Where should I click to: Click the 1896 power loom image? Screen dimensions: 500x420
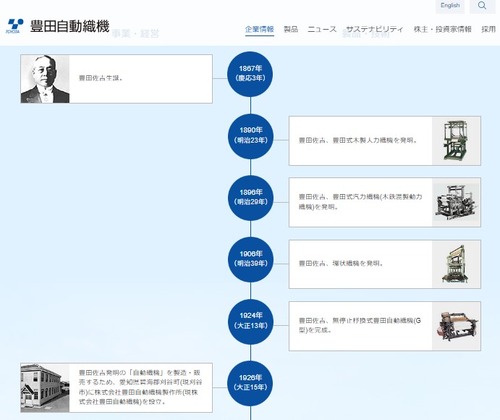456,202
